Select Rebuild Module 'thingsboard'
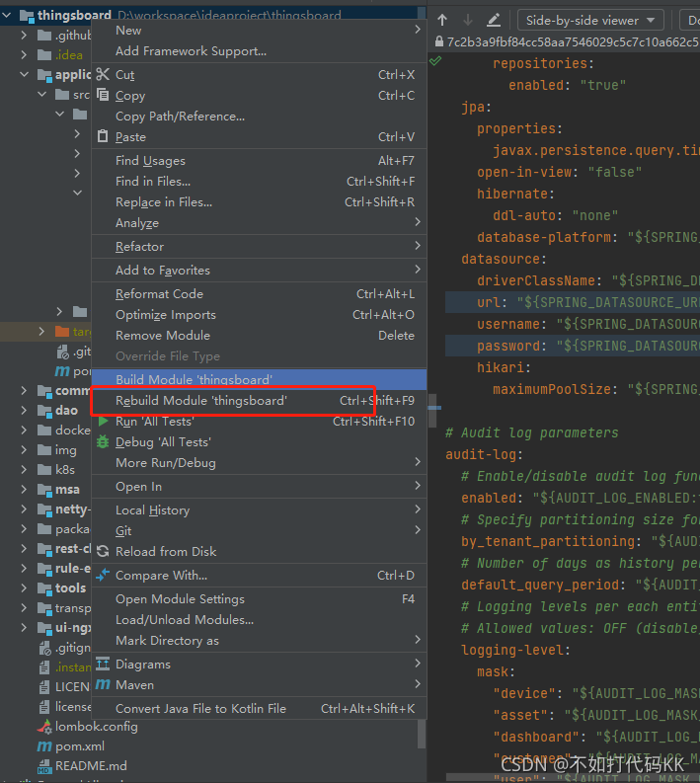The image size is (700, 783). [259, 401]
